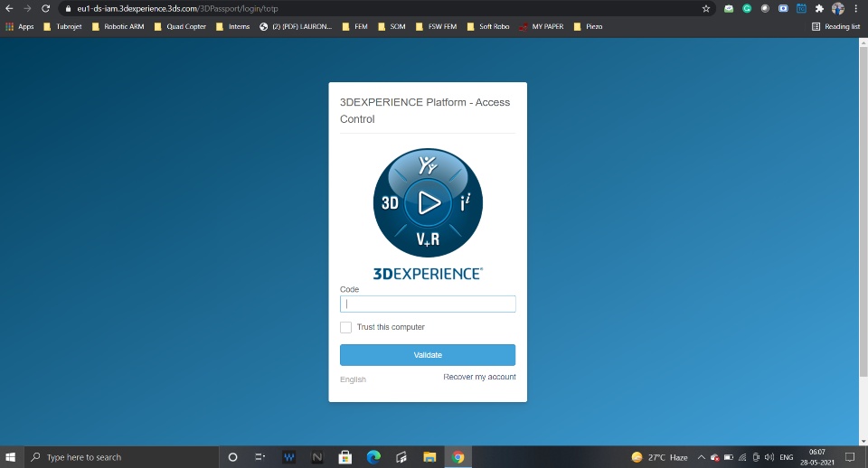Open the FSW FEM bookmark folder
This screenshot has width=868, height=468.
436,26
